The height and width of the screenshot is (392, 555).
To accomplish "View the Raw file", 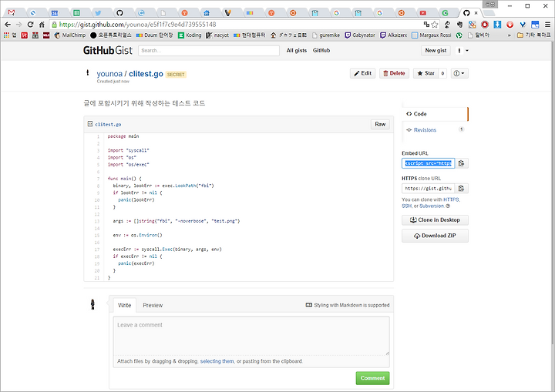I will pyautogui.click(x=380, y=124).
